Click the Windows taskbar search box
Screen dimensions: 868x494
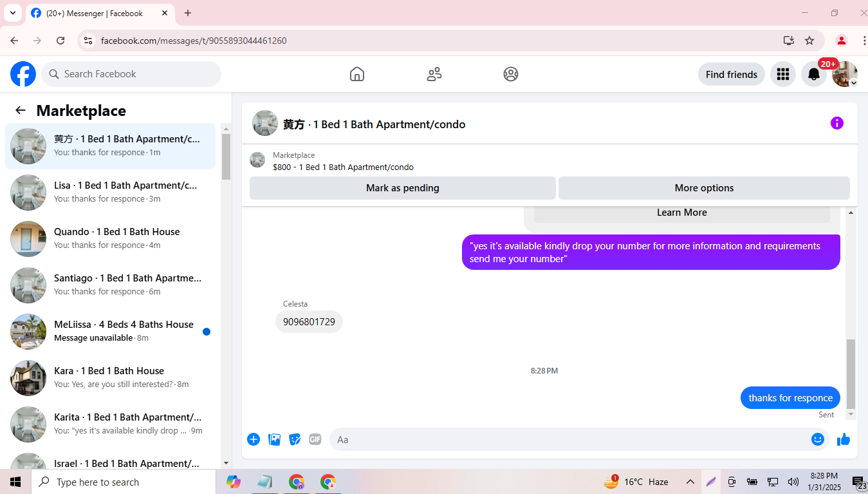pyautogui.click(x=124, y=482)
